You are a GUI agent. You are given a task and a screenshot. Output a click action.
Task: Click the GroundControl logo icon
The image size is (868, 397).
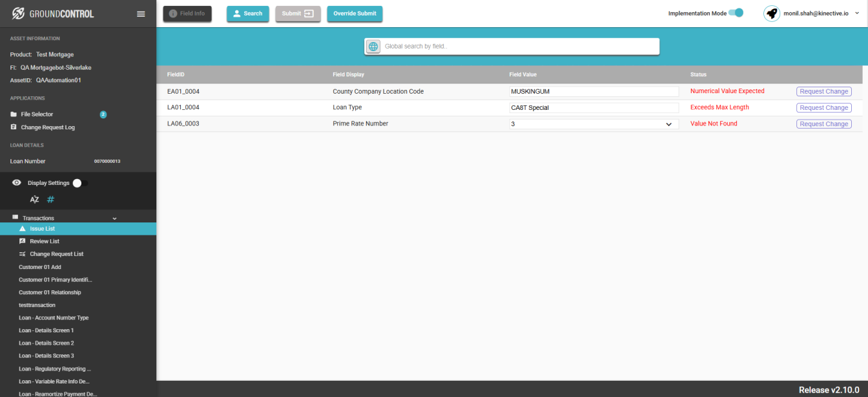[19, 14]
